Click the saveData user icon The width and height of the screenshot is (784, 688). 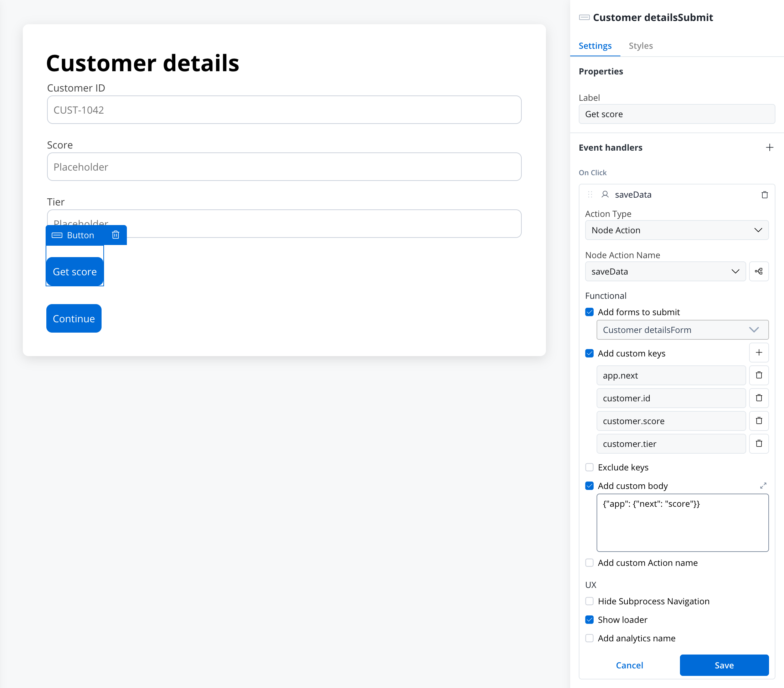[x=605, y=194]
